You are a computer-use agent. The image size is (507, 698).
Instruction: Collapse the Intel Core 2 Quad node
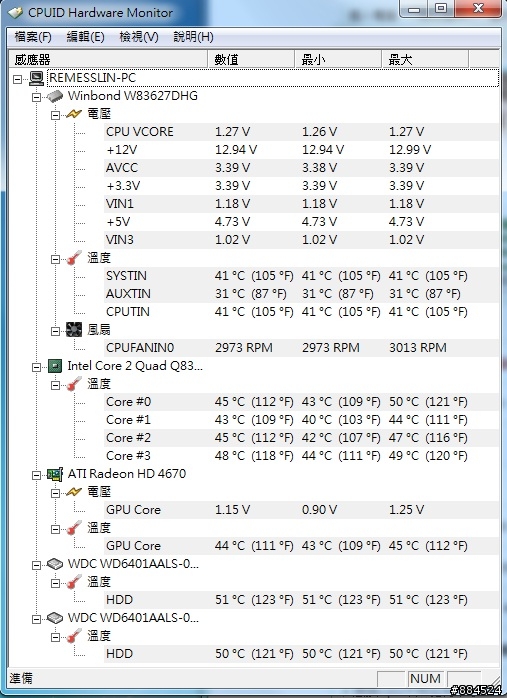(x=37, y=367)
